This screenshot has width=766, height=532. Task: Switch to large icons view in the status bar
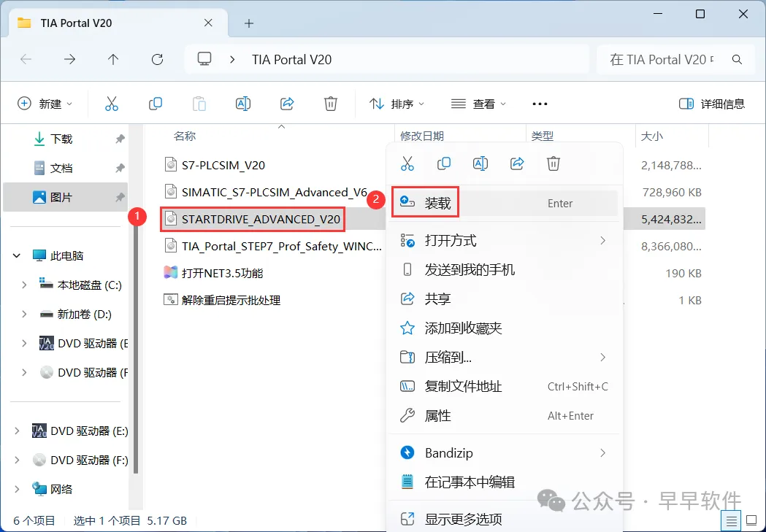(751, 521)
